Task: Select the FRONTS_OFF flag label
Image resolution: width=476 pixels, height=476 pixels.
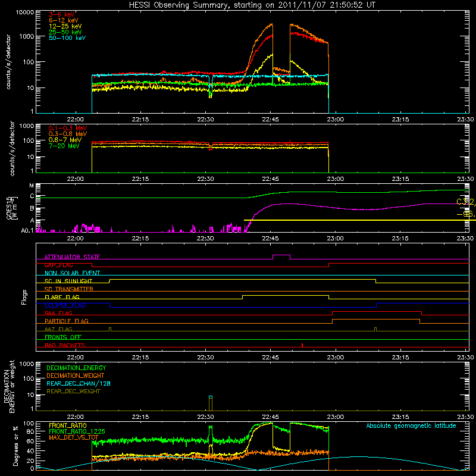Action: click(63, 337)
